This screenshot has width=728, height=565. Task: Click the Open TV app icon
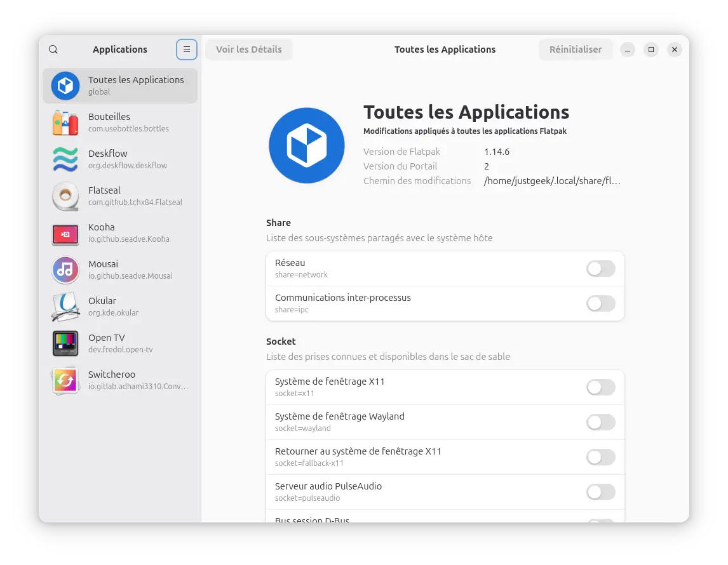65,343
